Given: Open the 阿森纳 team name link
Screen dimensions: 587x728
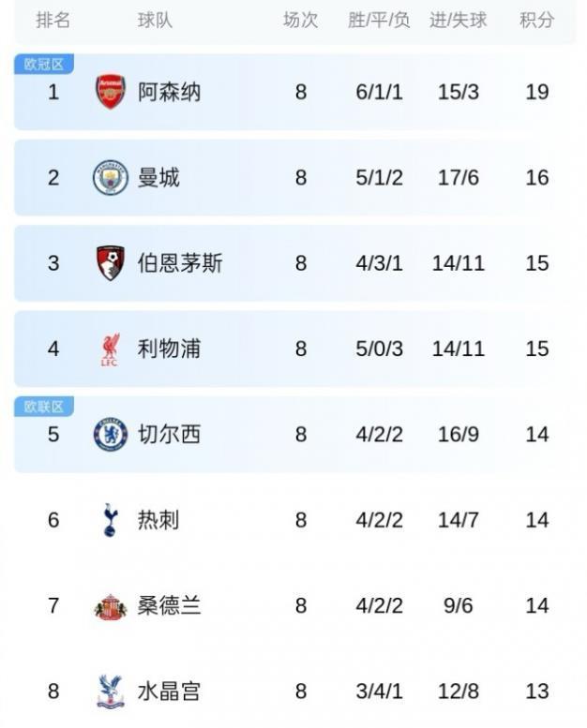Looking at the screenshot, I should coord(169,92).
